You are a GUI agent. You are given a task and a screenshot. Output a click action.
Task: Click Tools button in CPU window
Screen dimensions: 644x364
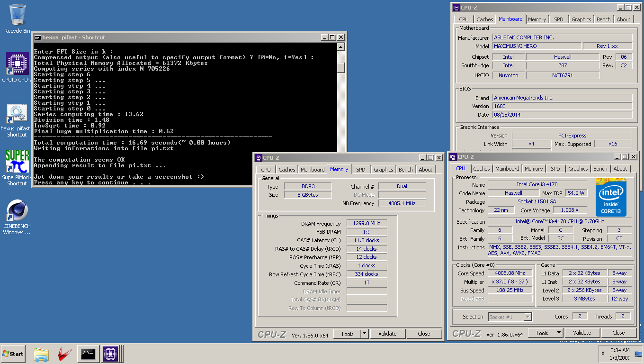click(542, 333)
